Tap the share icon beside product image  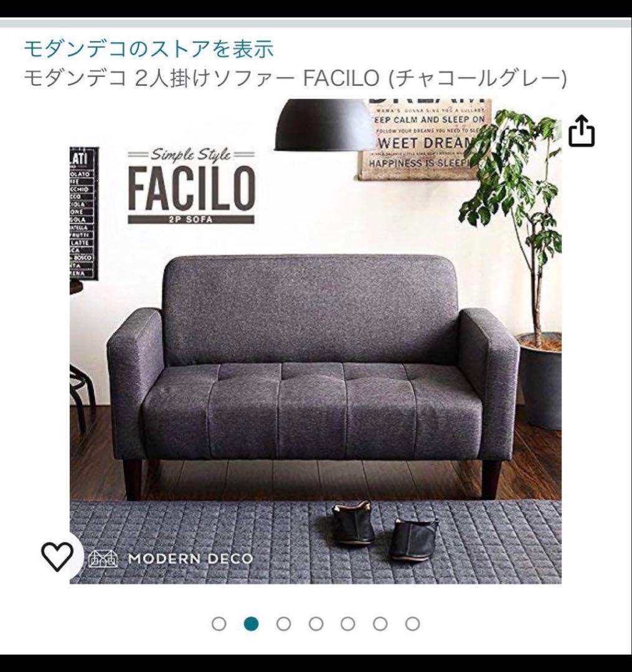tap(582, 130)
